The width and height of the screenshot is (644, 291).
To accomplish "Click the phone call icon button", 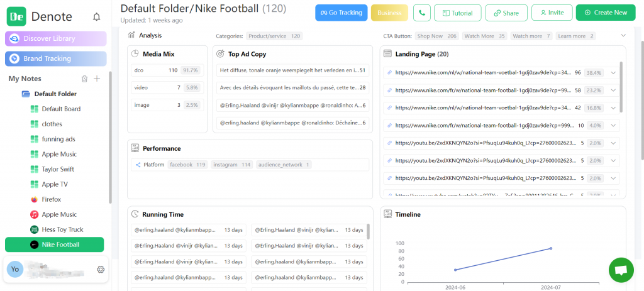I will click(422, 13).
